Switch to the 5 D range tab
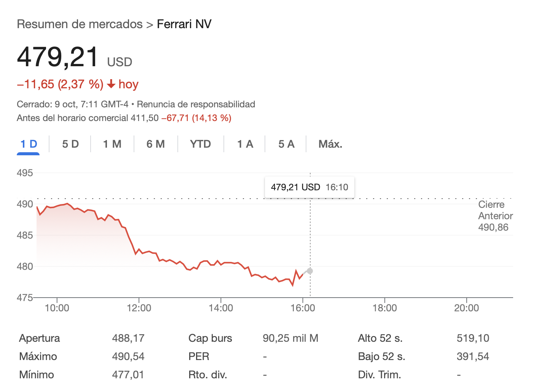555x392 pixels. (70, 144)
